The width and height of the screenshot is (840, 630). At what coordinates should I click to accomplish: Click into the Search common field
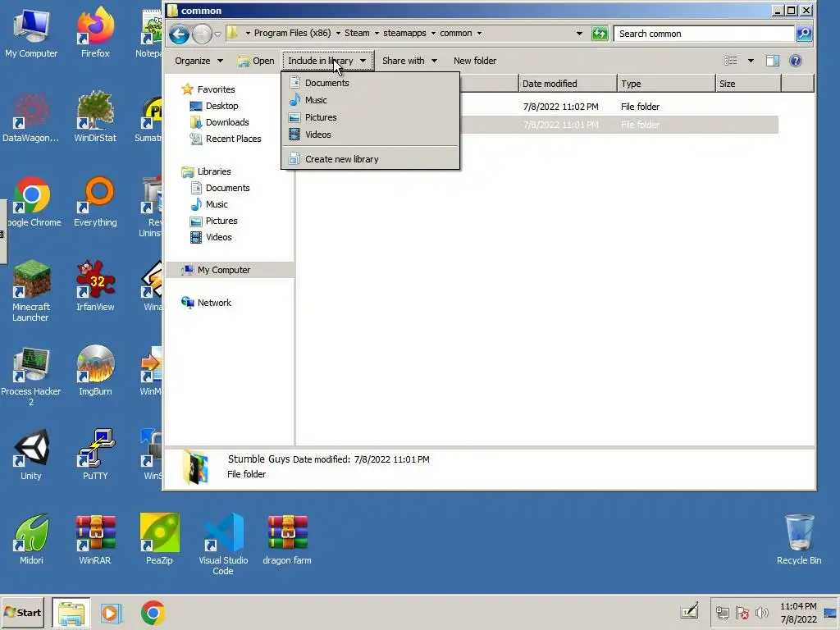pyautogui.click(x=703, y=34)
